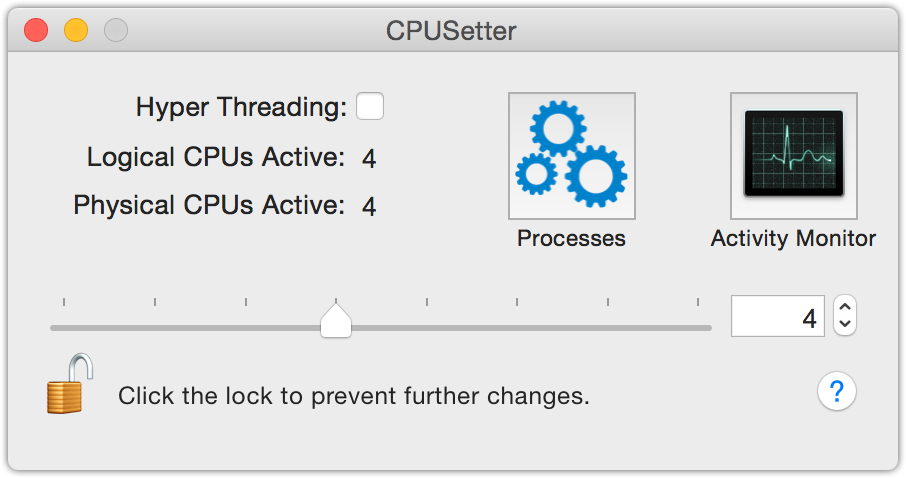
Task: Launch Activity Monitor via its icon
Action: coord(793,156)
